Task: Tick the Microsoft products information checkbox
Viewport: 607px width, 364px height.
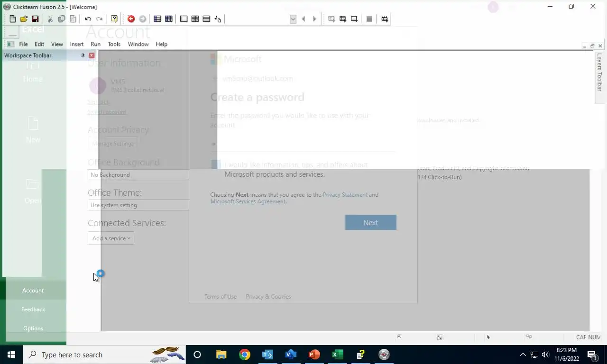Action: click(216, 164)
